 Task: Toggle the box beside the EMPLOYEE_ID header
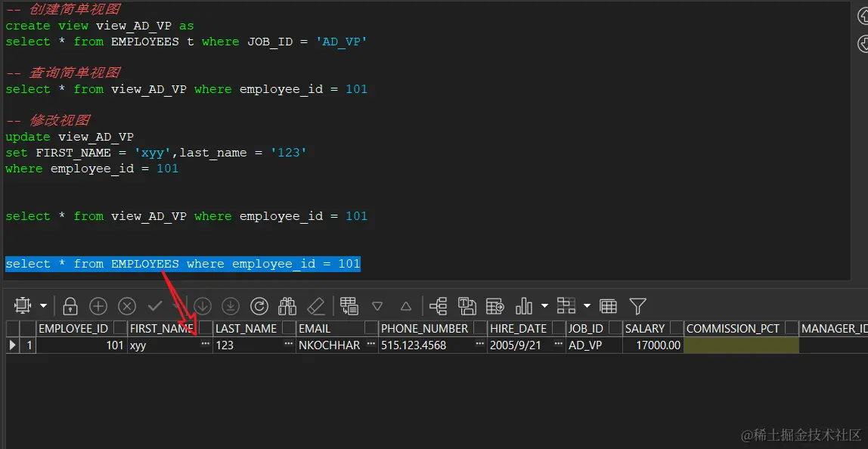pos(119,328)
